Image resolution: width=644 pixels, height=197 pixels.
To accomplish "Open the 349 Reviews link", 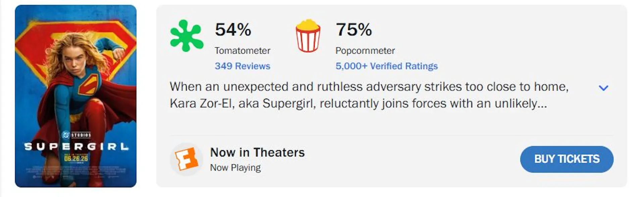I will pyautogui.click(x=243, y=66).
